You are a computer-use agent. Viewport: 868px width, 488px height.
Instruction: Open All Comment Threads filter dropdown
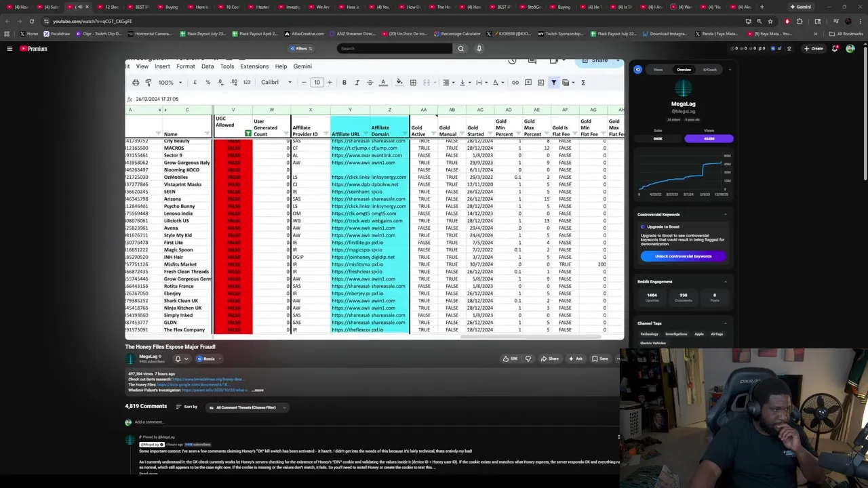[x=246, y=407]
